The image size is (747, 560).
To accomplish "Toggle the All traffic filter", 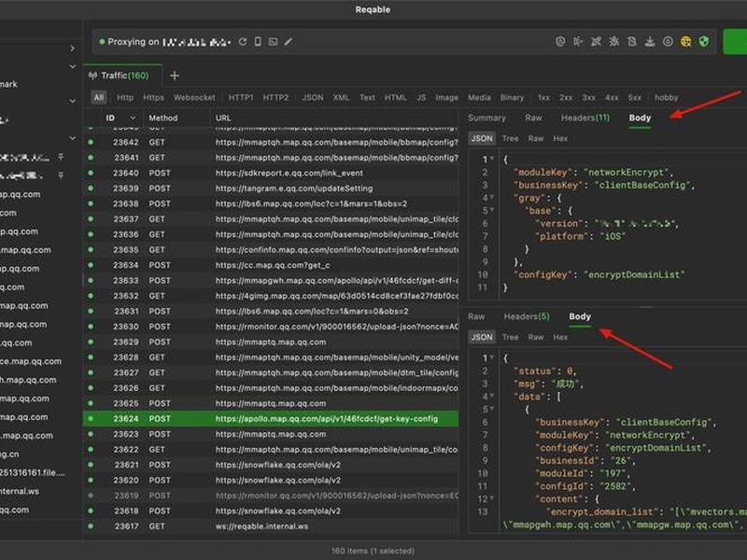I will coord(99,97).
